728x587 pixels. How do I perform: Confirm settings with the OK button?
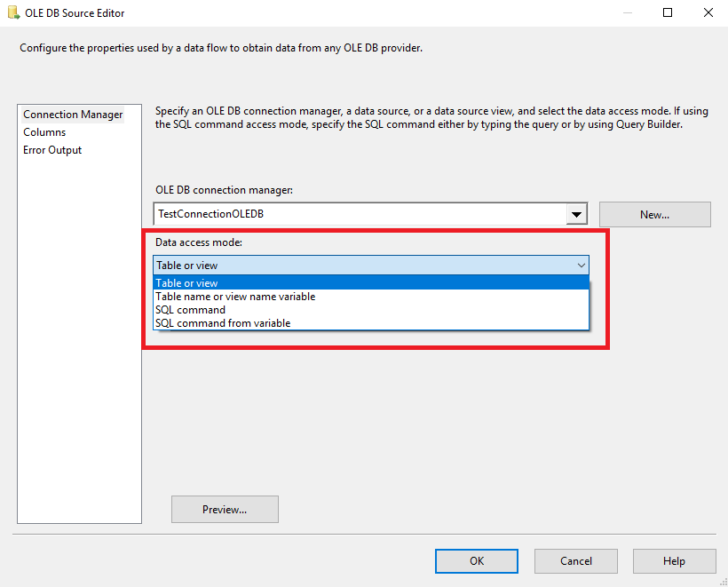point(476,560)
